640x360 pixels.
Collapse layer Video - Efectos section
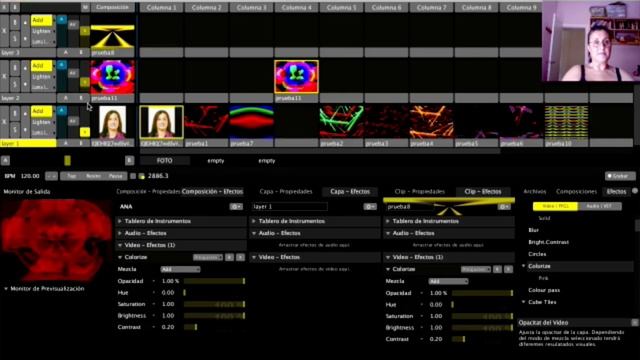point(315,257)
